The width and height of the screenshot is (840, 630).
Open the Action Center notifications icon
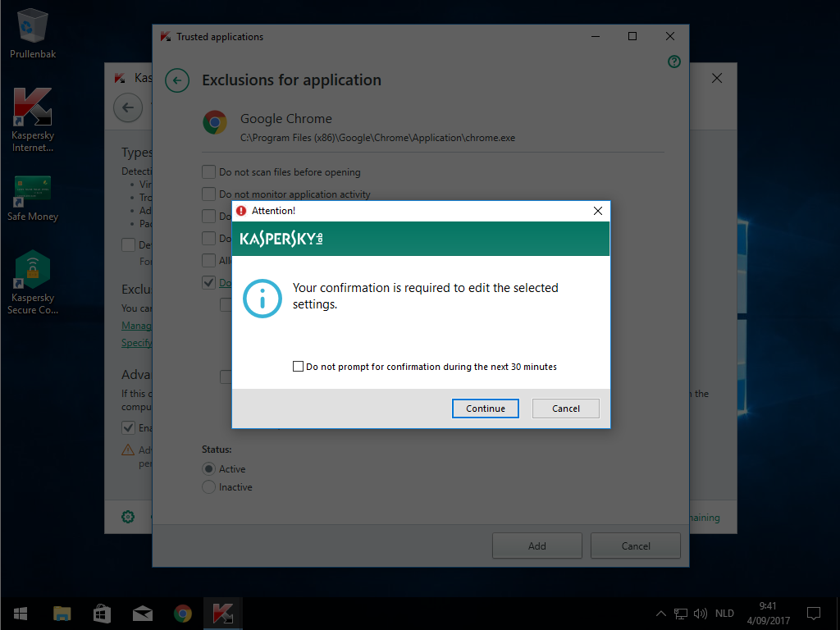[813, 614]
